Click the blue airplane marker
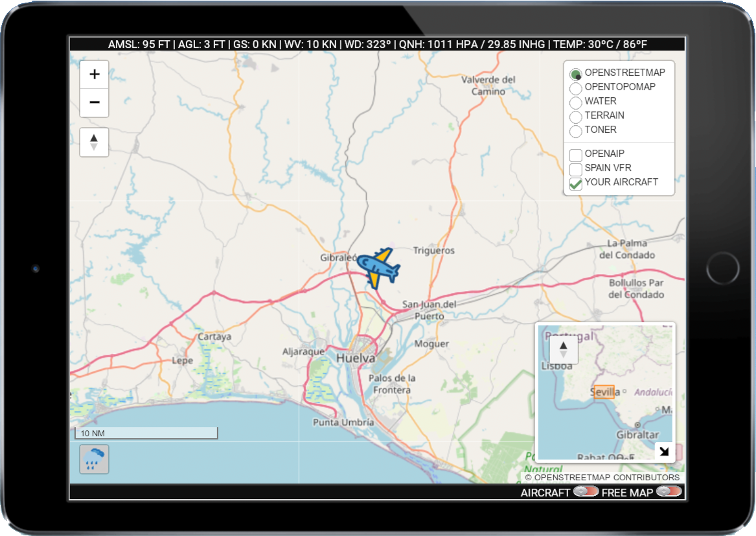This screenshot has width=756, height=536. 378,267
